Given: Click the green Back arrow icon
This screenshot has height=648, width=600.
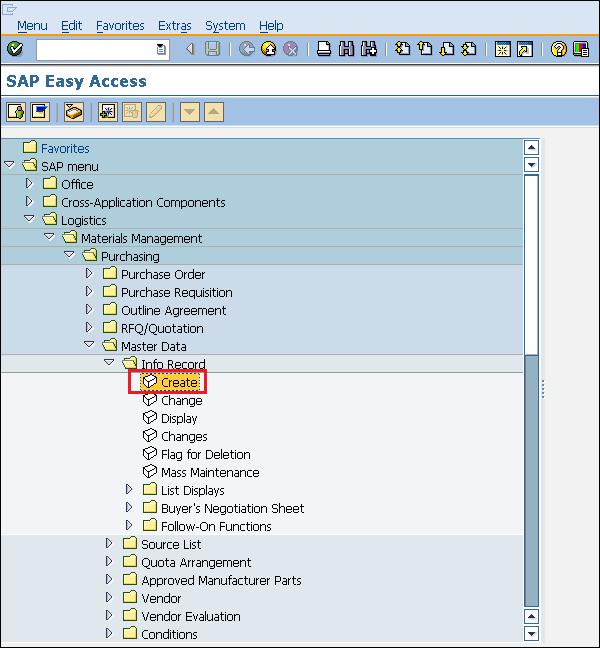Looking at the screenshot, I should point(246,49).
